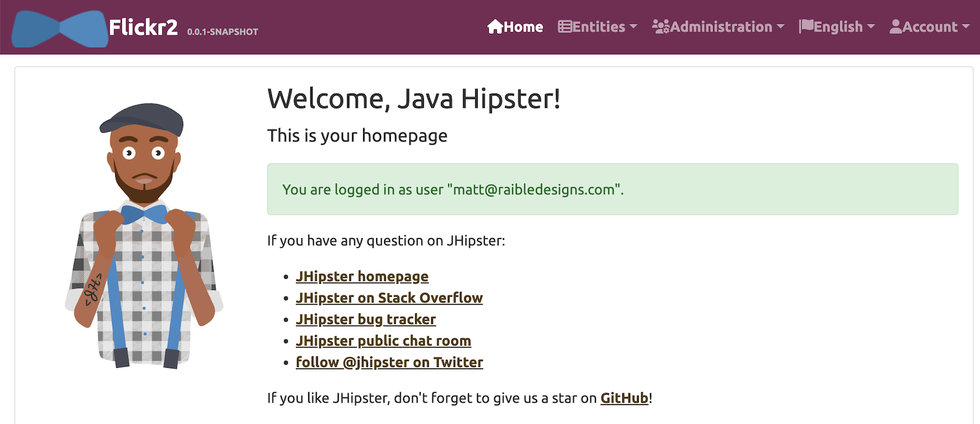This screenshot has height=424, width=980.
Task: Click the Home house icon
Action: [x=495, y=26]
